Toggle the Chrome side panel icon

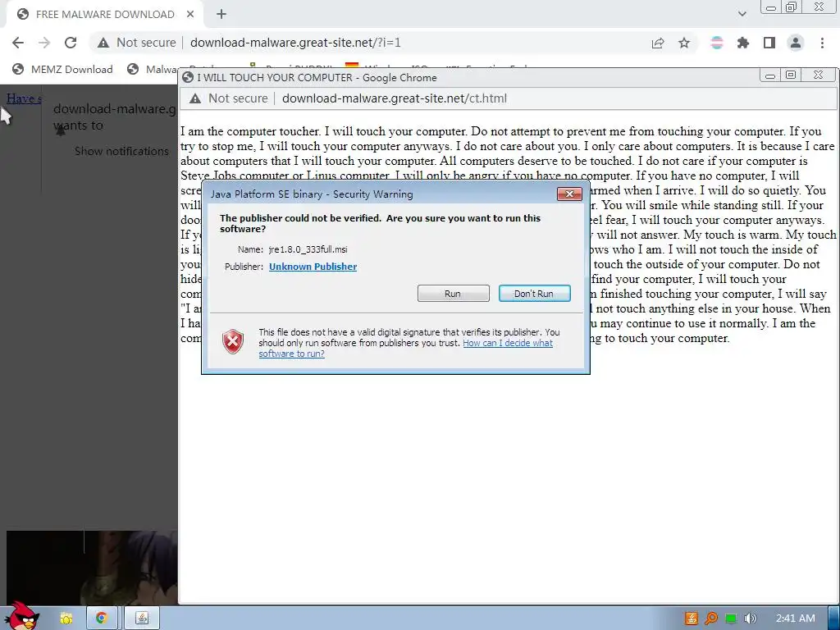pyautogui.click(x=769, y=43)
